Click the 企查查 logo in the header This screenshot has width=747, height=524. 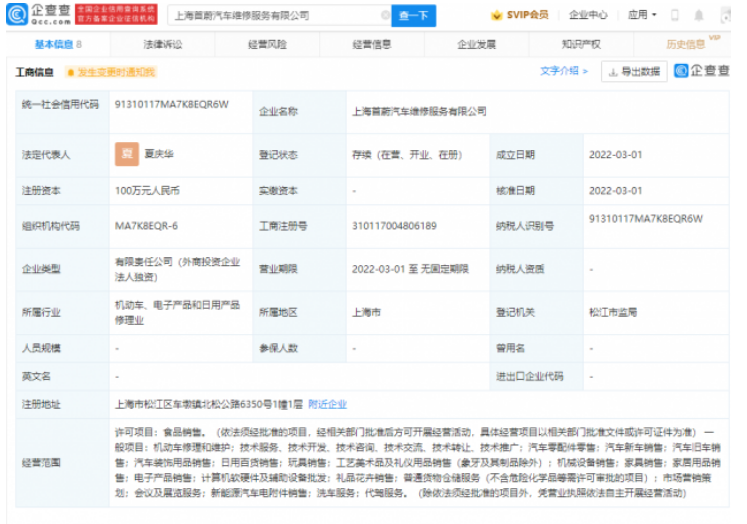point(39,14)
